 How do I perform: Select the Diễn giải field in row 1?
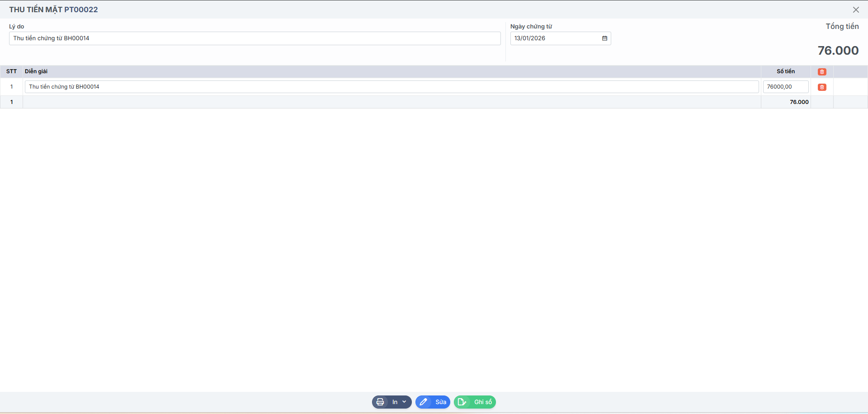392,87
